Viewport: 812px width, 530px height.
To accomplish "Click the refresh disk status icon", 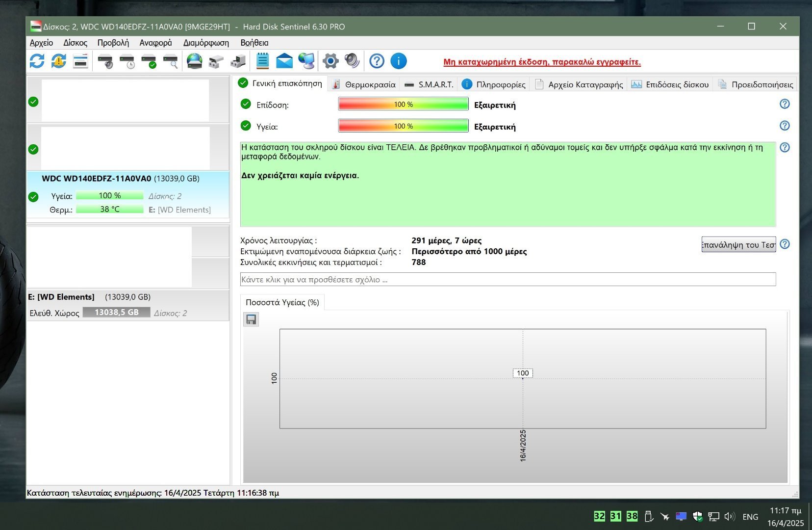I will (37, 61).
